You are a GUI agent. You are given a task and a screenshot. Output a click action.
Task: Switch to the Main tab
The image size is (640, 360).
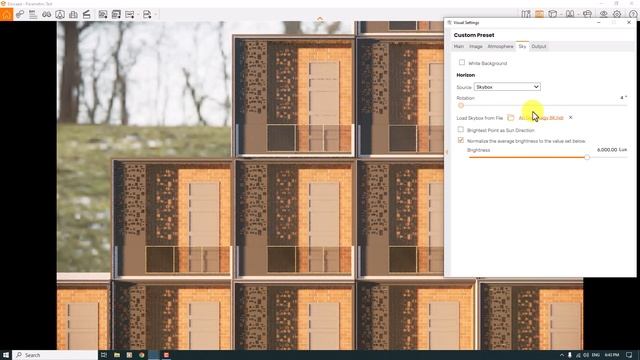[x=459, y=47]
